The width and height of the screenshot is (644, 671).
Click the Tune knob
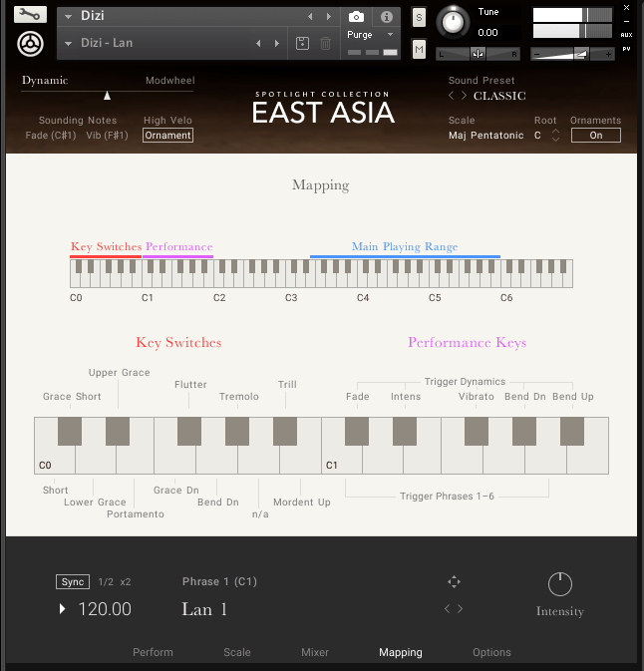pyautogui.click(x=453, y=23)
